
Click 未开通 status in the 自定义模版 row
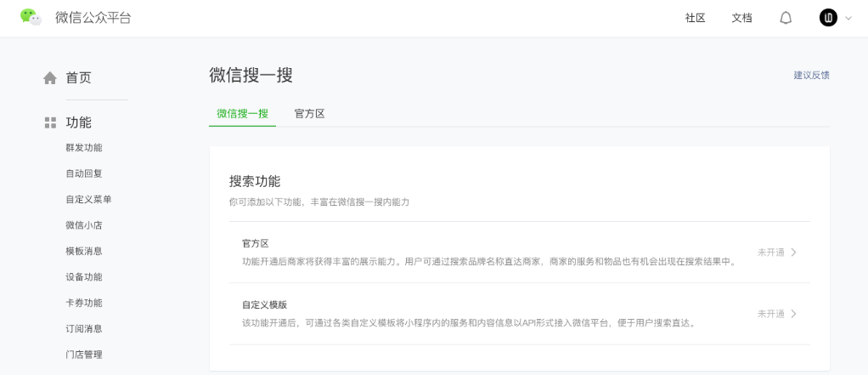(771, 314)
